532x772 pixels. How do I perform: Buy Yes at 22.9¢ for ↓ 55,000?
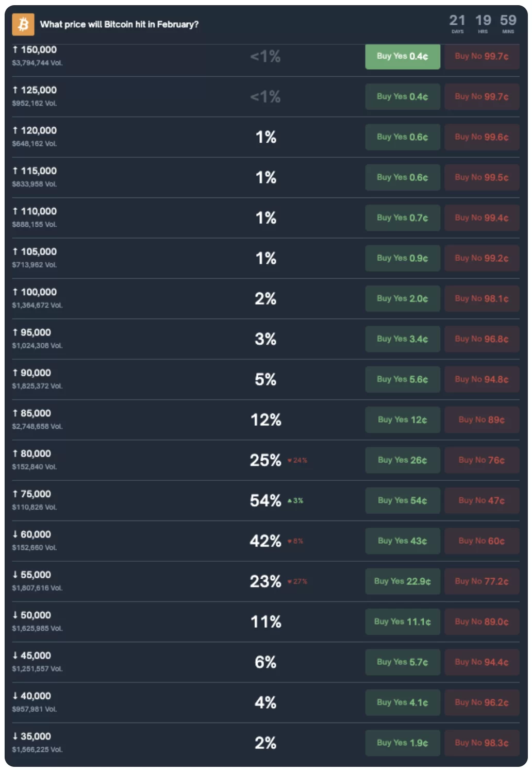point(402,581)
